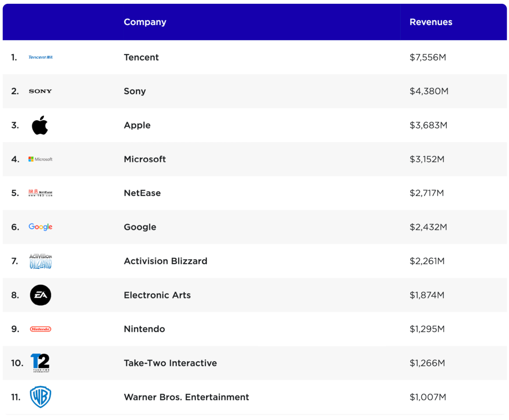
Task: Click Google's $2,432M revenue value
Action: (x=428, y=227)
